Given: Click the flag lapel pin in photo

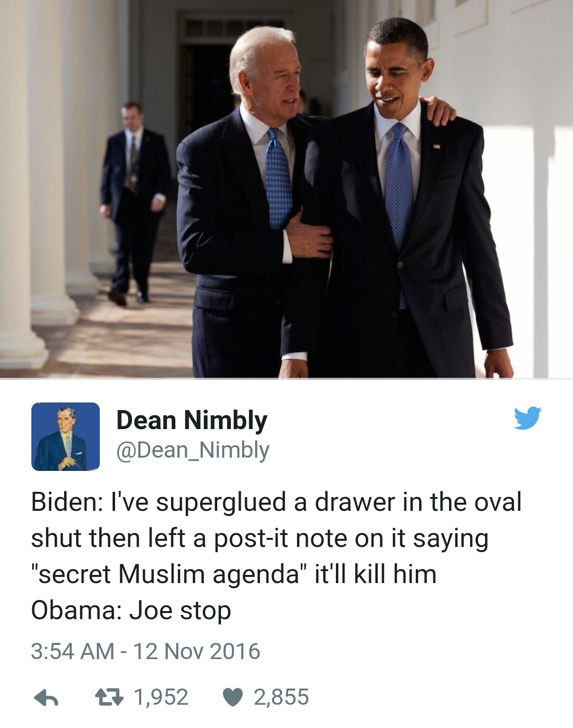Looking at the screenshot, I should 436,146.
